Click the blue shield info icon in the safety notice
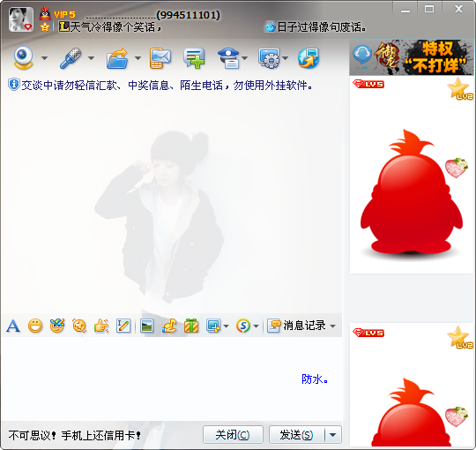 coord(13,85)
